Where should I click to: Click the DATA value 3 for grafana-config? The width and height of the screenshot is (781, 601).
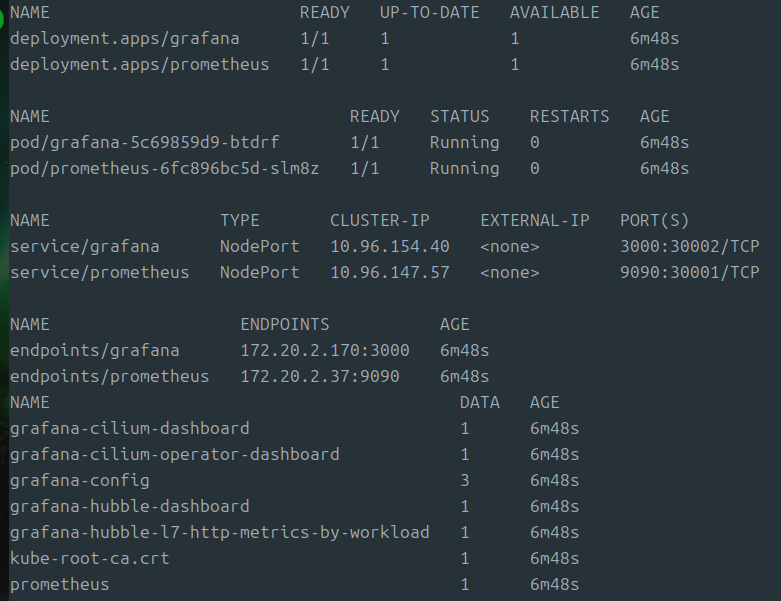coord(465,481)
